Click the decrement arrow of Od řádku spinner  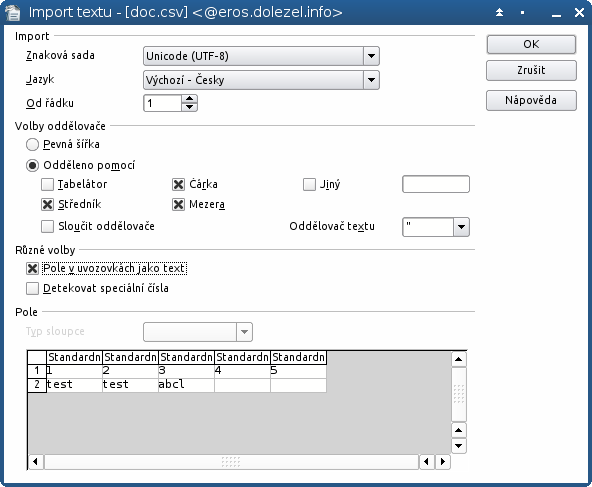(x=189, y=107)
